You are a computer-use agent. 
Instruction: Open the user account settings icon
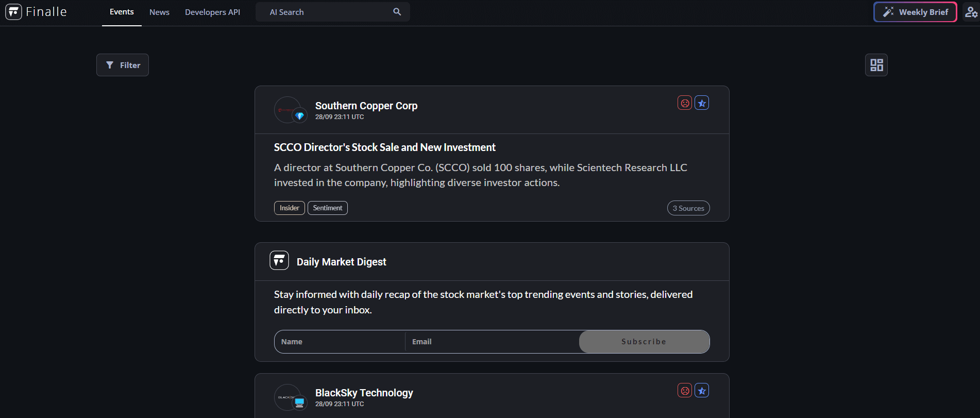click(971, 12)
